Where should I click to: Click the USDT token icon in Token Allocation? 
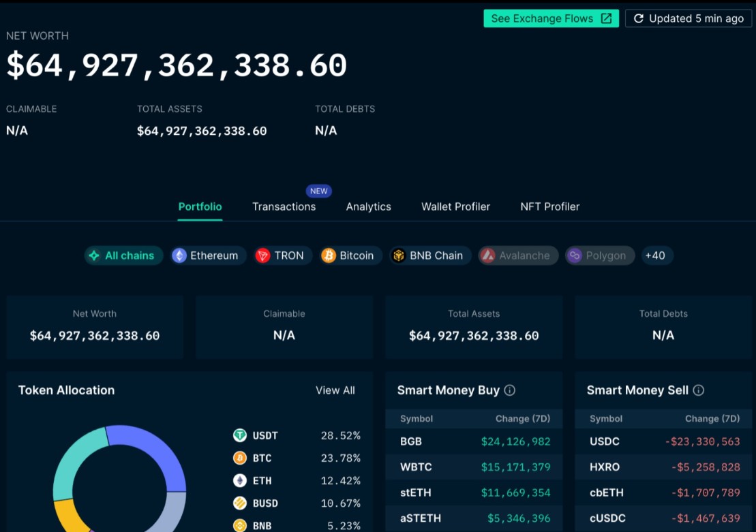pos(240,436)
